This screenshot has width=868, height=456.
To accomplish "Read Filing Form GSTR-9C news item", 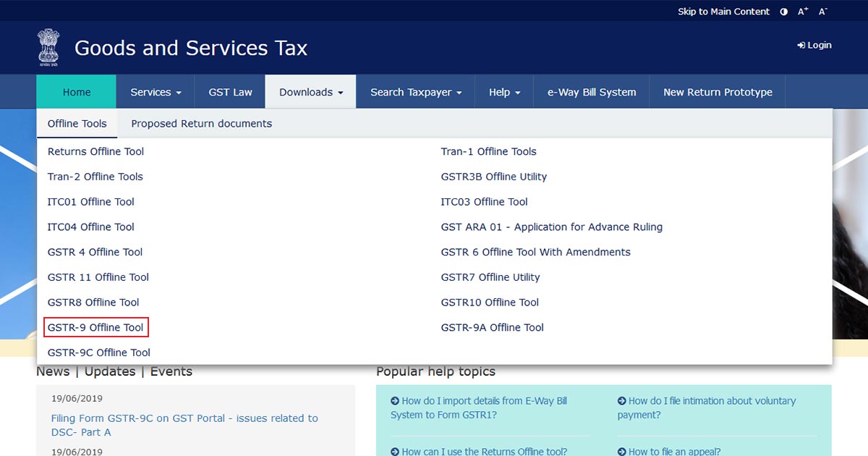I will pyautogui.click(x=184, y=425).
